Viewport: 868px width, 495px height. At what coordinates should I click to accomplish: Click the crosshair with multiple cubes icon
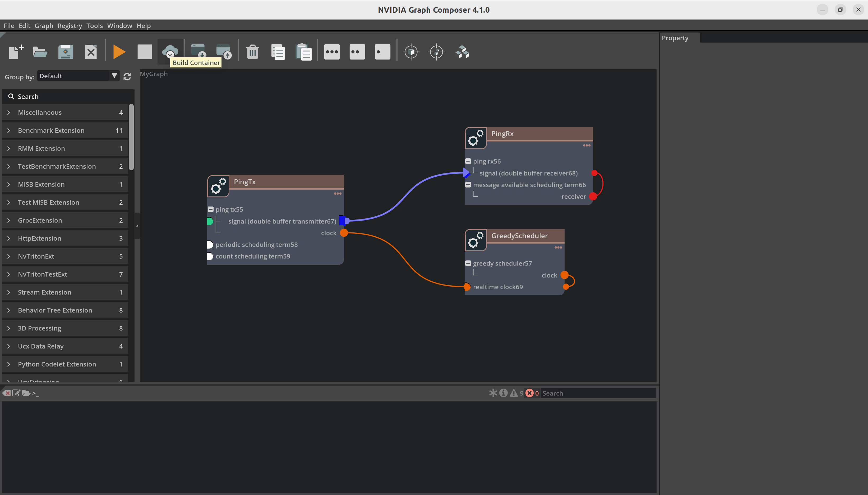pos(437,52)
